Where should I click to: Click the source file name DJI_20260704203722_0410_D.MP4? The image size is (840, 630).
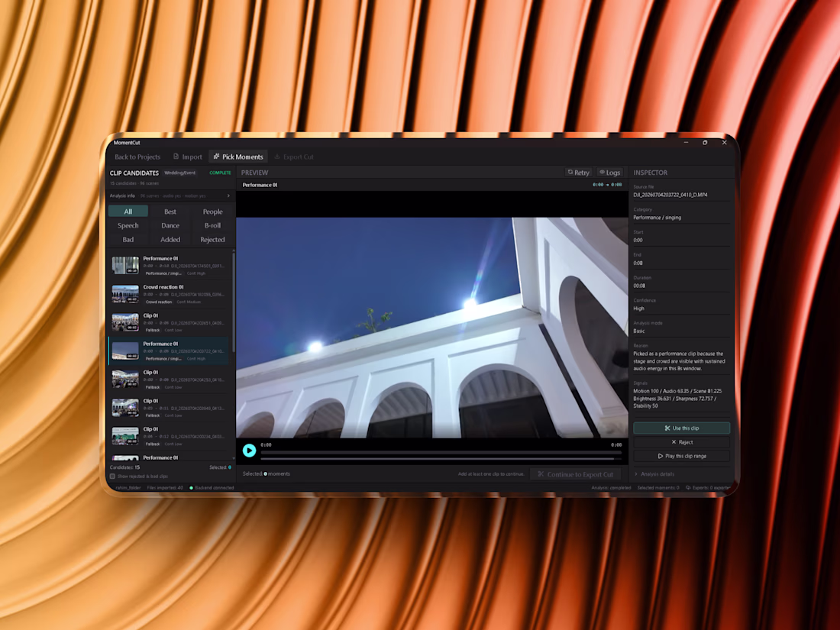point(670,195)
